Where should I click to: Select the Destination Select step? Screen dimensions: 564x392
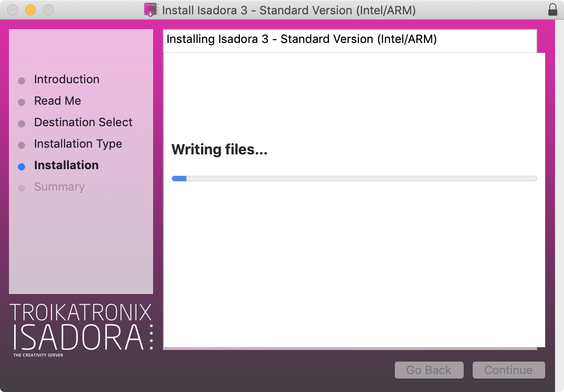pyautogui.click(x=83, y=122)
